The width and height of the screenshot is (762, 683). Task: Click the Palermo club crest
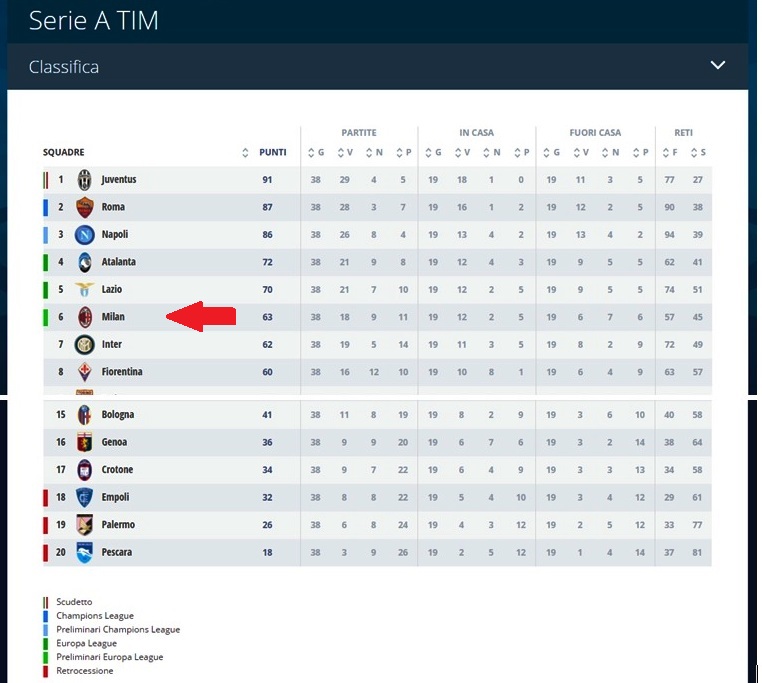point(85,525)
